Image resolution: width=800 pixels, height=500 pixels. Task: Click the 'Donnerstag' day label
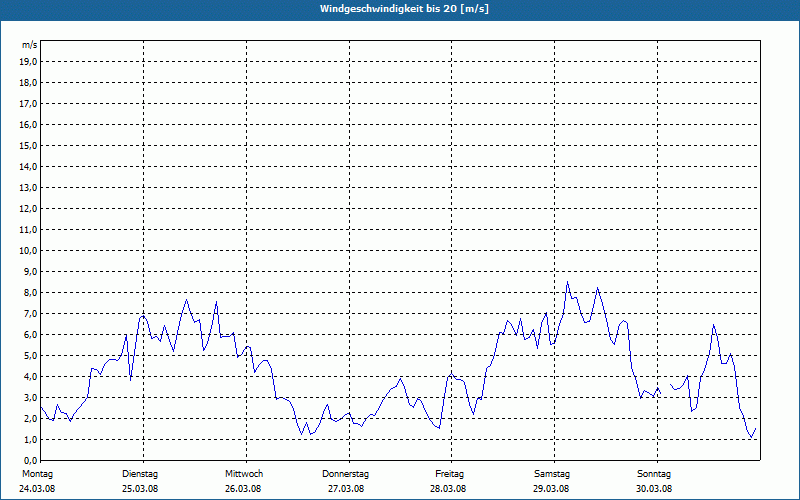click(x=345, y=474)
